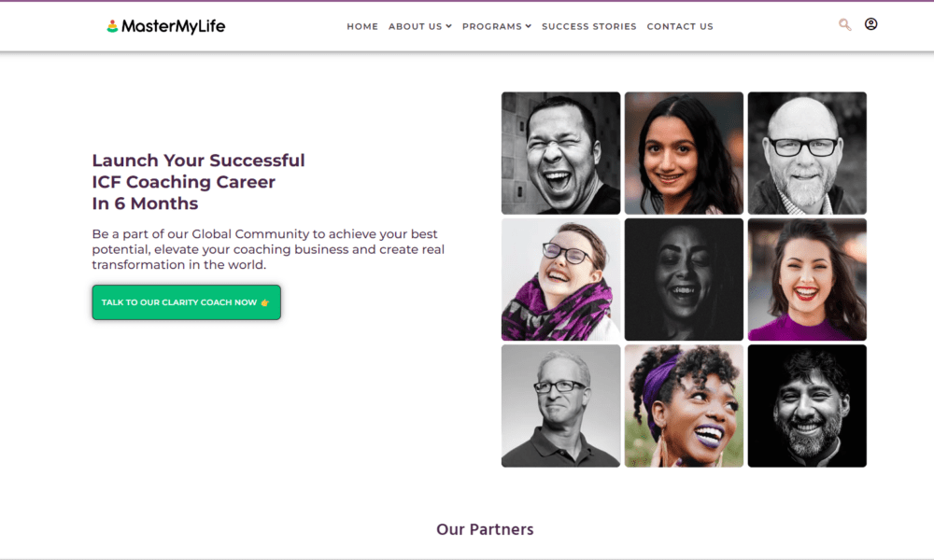Select the laughing man with closed eyes photo
The image size is (934, 560).
[x=560, y=153]
